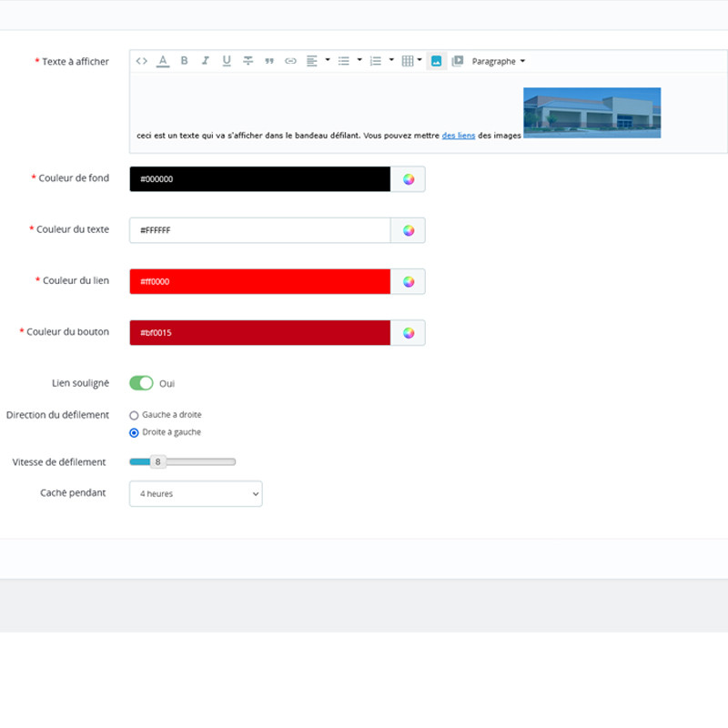Image resolution: width=728 pixels, height=728 pixels.
Task: Insert a blockquote
Action: [269, 61]
